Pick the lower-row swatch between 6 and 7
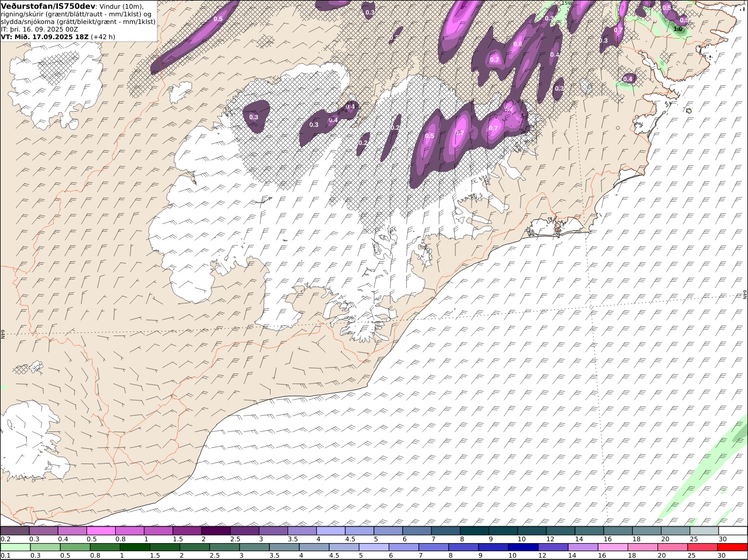 point(403,547)
